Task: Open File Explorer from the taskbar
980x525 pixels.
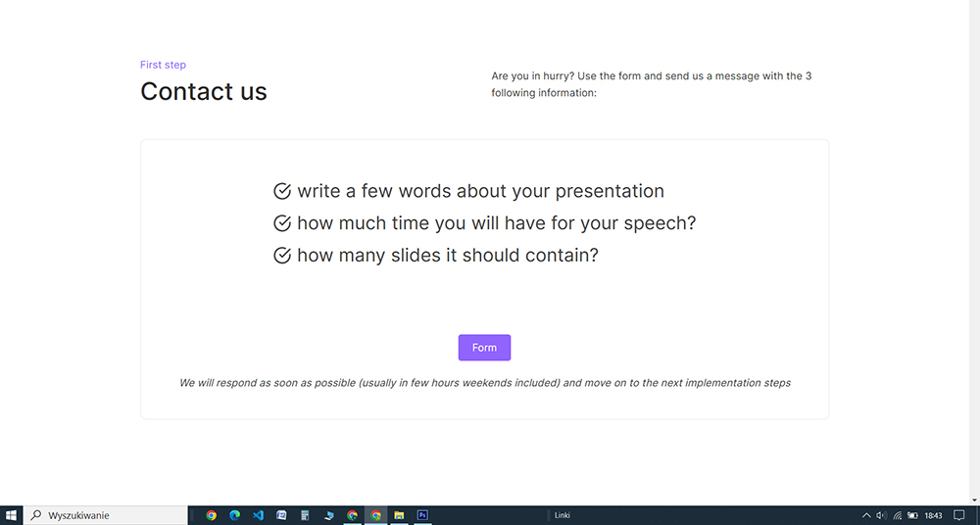Action: coord(399,515)
